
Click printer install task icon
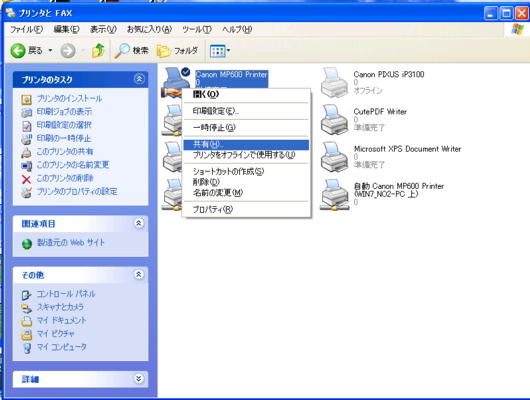(26, 99)
